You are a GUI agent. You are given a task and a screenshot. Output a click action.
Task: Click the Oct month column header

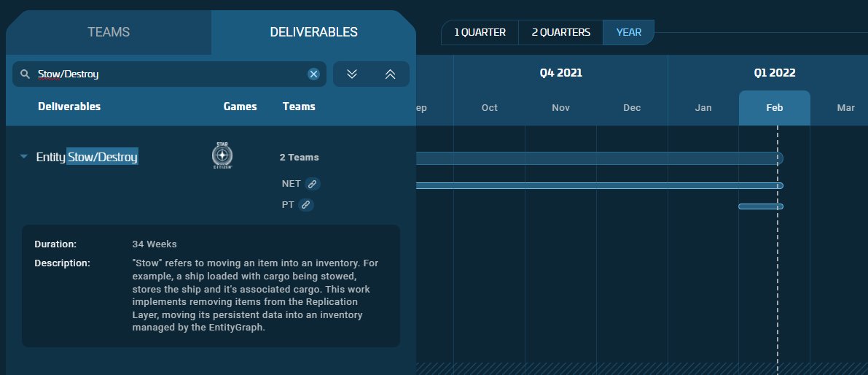click(x=489, y=108)
